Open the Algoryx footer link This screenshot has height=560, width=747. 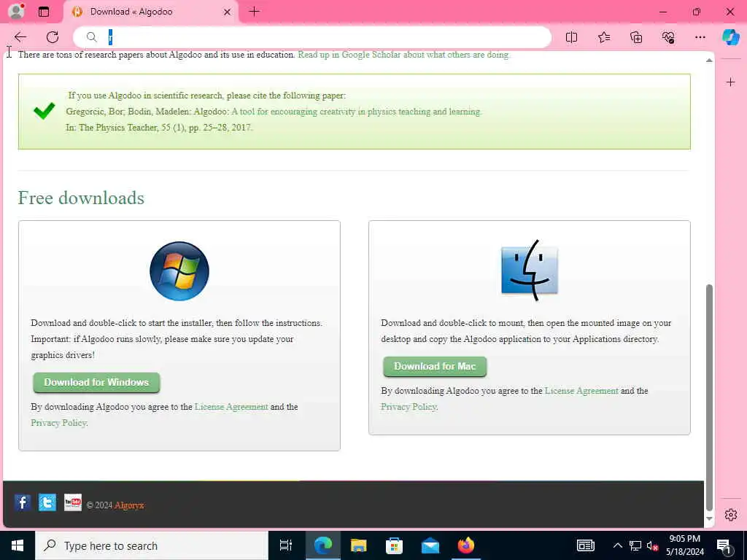tap(129, 505)
